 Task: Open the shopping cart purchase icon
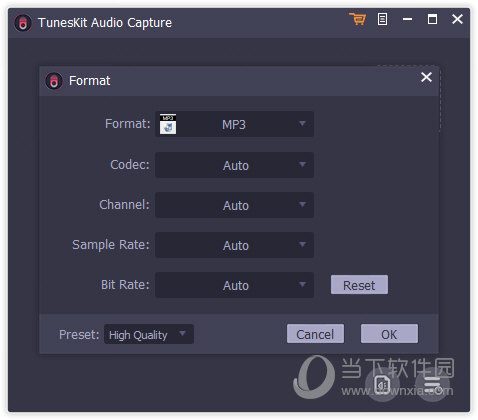coord(358,19)
